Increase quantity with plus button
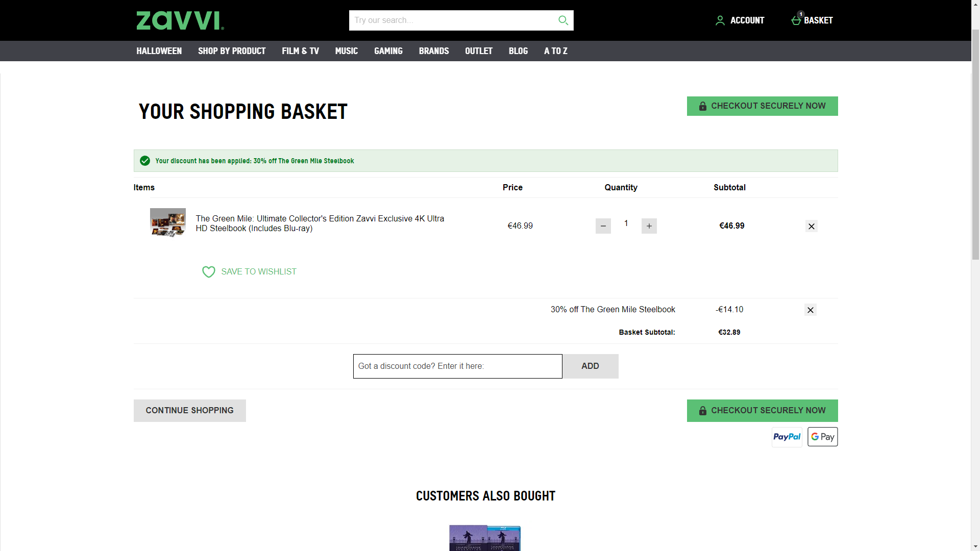Screen dimensions: 980x551 tap(649, 226)
